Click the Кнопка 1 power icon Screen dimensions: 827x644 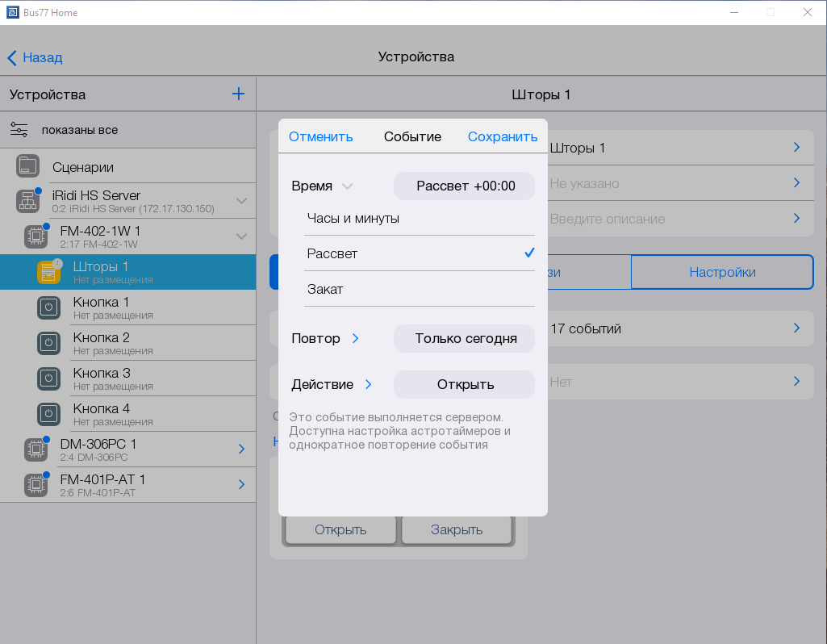pyautogui.click(x=48, y=307)
